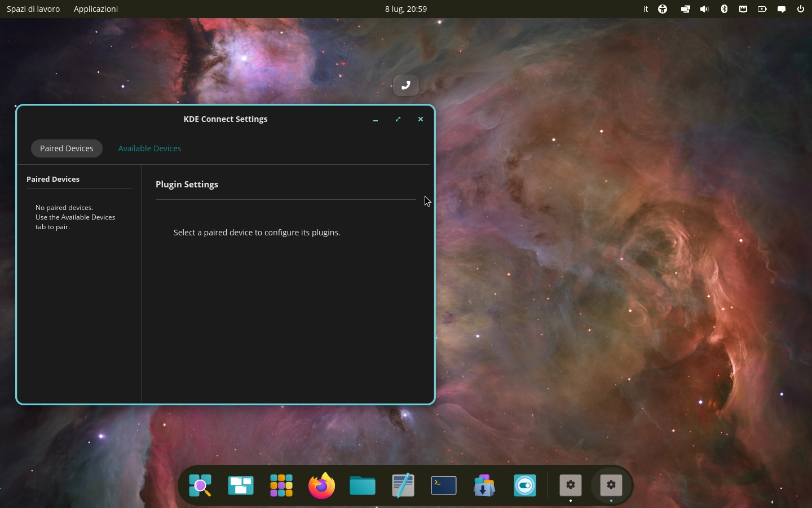812x508 pixels.
Task: Click 'Select a paired device to configure' text
Action: click(257, 233)
